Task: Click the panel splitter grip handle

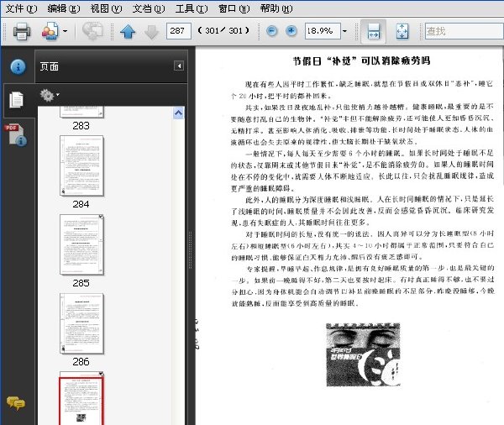Action: click(x=191, y=250)
